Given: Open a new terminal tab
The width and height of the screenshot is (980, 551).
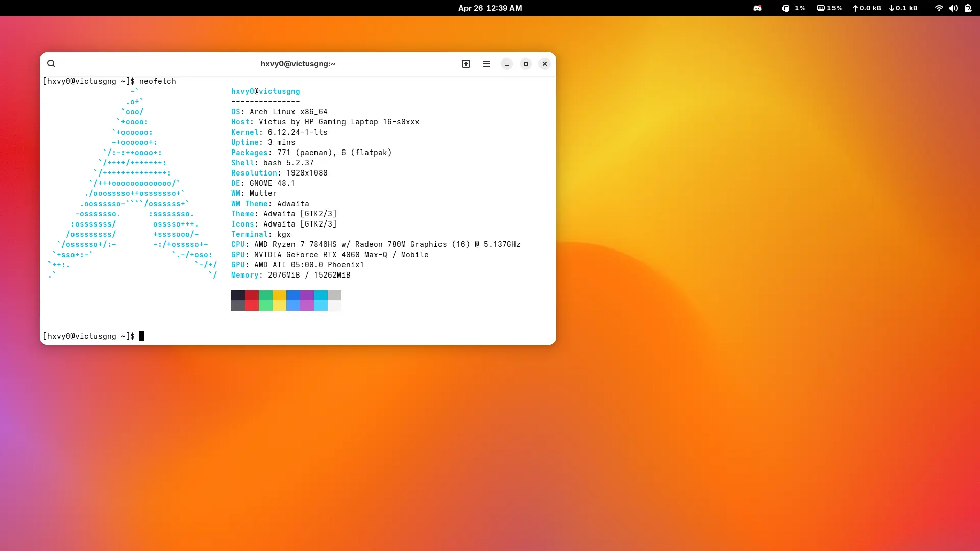Looking at the screenshot, I should tap(466, 64).
